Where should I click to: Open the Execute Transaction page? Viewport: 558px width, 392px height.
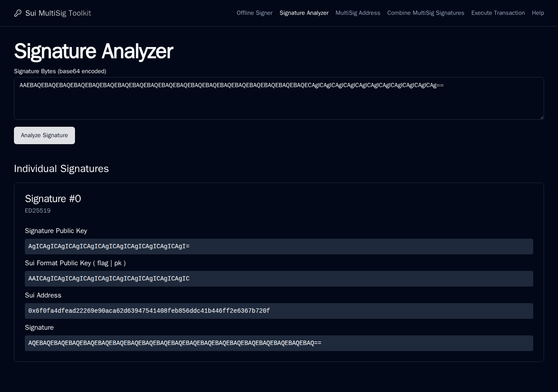click(498, 13)
